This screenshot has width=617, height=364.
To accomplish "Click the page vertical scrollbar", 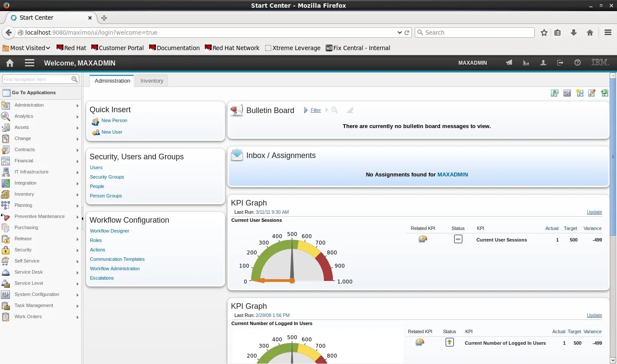I will 613,156.
